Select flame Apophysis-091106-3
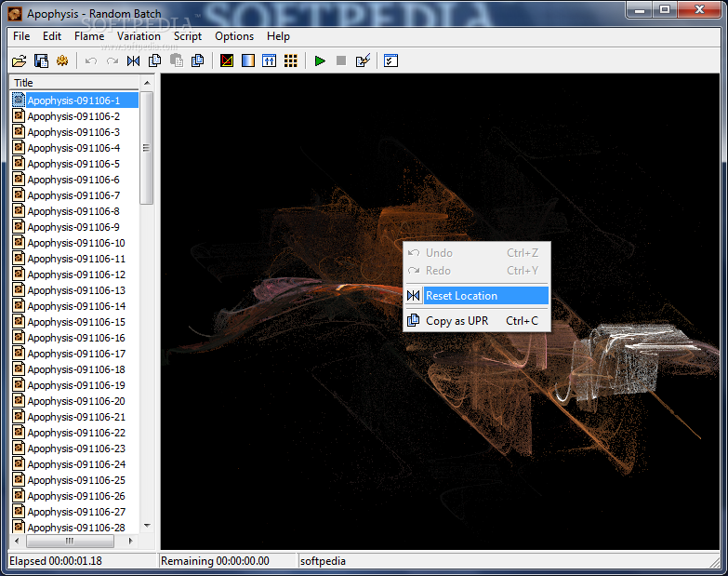The image size is (728, 576). click(x=73, y=132)
